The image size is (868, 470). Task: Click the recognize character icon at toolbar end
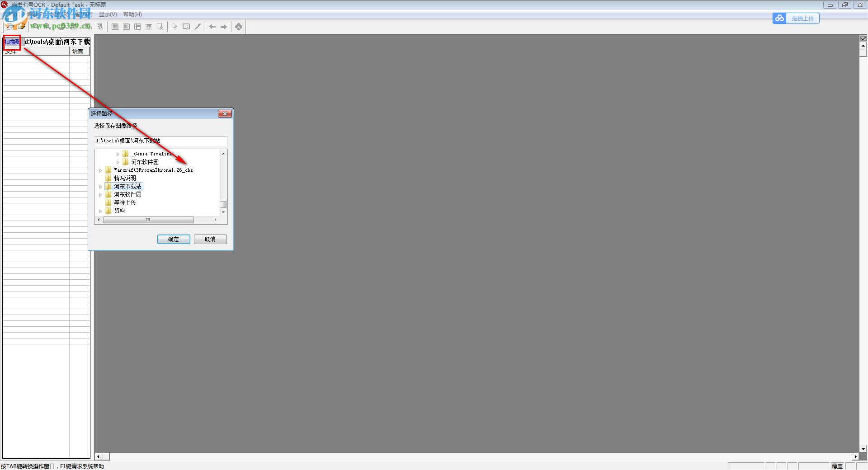239,27
